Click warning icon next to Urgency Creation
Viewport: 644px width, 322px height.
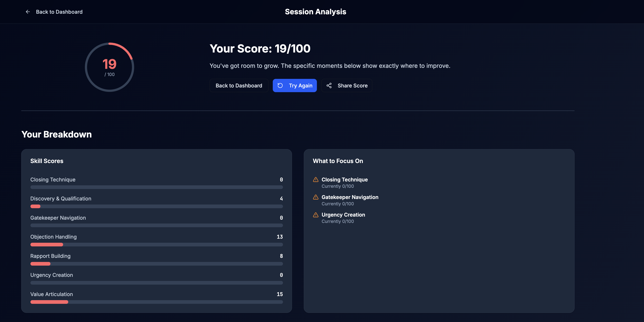point(316,215)
